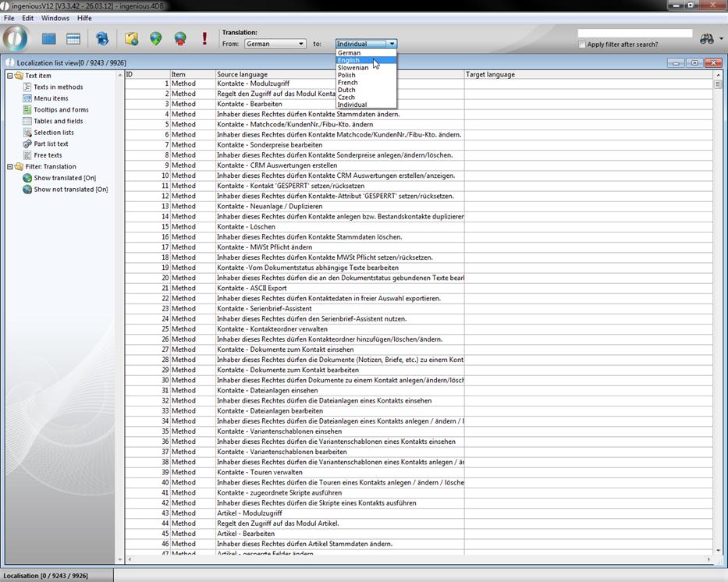Toggle 'Show not translated [On]' filter
The height and width of the screenshot is (582, 728).
point(70,190)
